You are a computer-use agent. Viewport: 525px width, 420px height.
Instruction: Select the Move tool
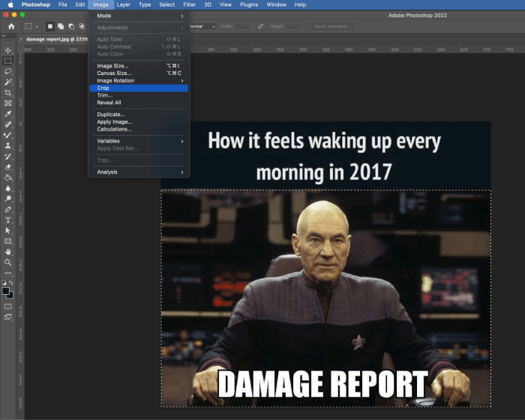[8, 50]
